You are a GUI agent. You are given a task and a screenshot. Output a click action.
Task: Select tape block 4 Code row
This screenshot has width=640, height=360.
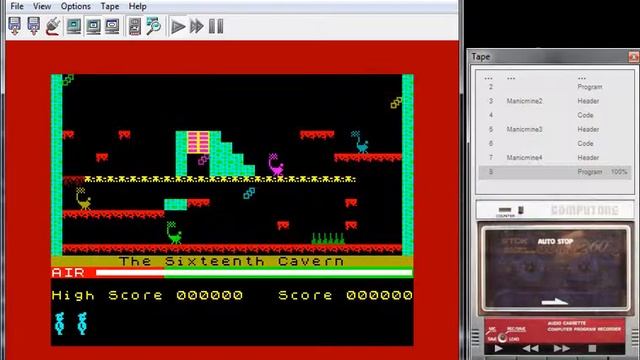555,116
